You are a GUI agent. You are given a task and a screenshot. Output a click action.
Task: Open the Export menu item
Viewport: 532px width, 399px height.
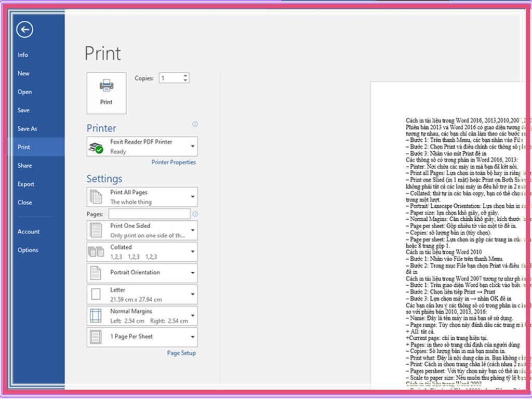pos(26,184)
